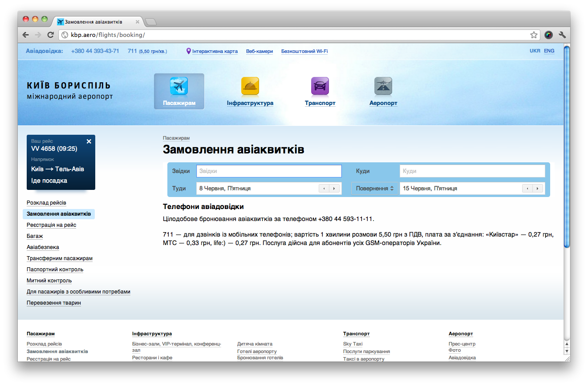Click the footer Інфраструктура heading
The image size is (588, 386).
[x=152, y=334]
